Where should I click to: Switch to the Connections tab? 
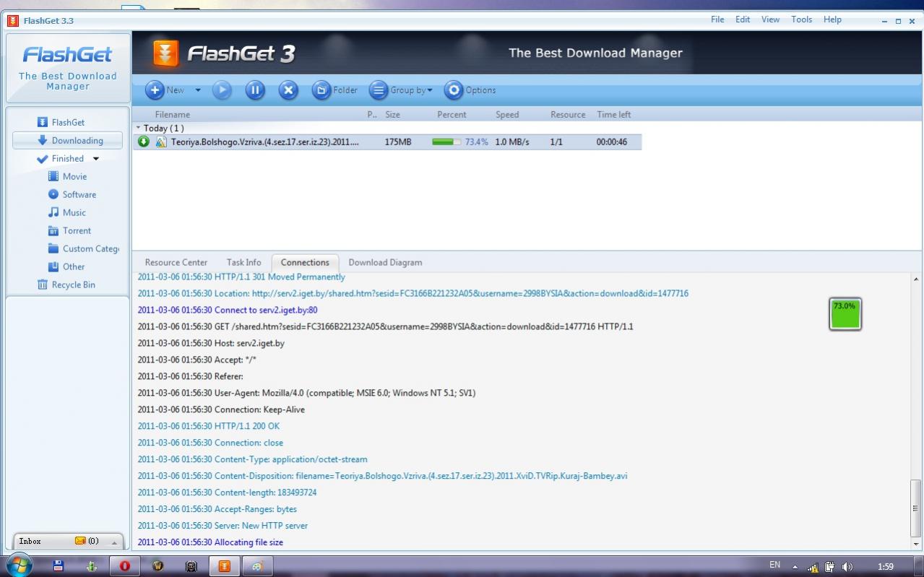(305, 263)
